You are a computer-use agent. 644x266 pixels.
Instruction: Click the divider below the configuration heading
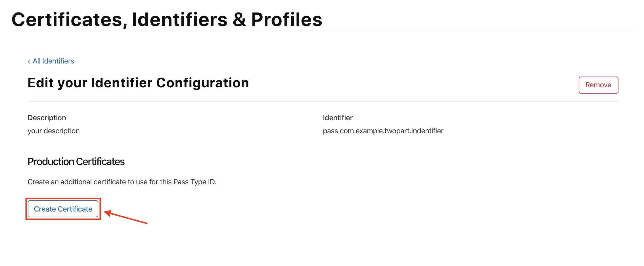click(323, 101)
